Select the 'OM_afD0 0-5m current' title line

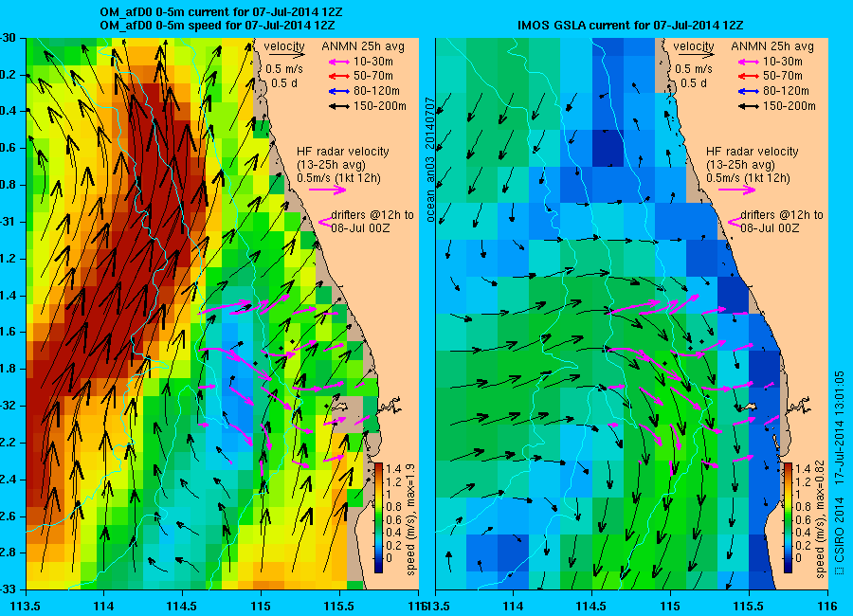(x=222, y=11)
